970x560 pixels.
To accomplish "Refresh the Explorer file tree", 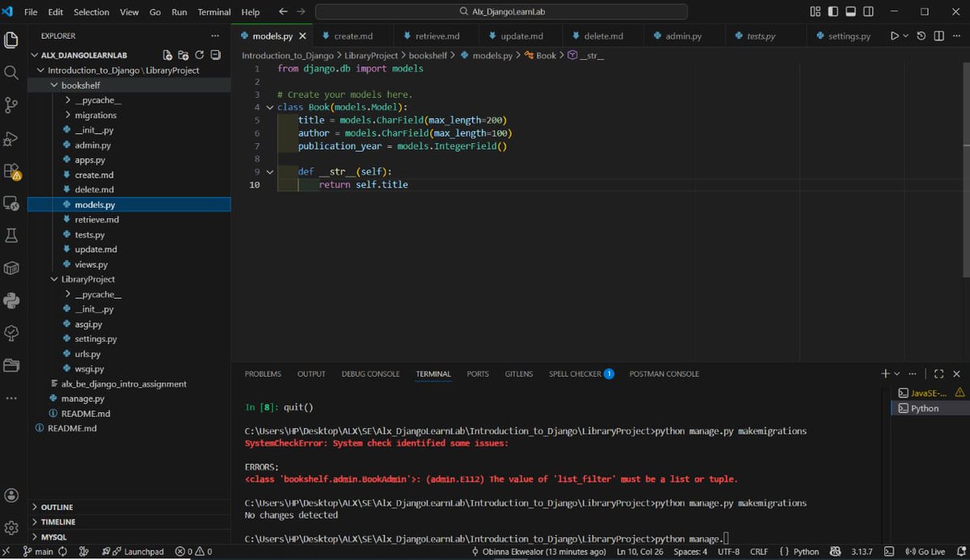I will [199, 55].
